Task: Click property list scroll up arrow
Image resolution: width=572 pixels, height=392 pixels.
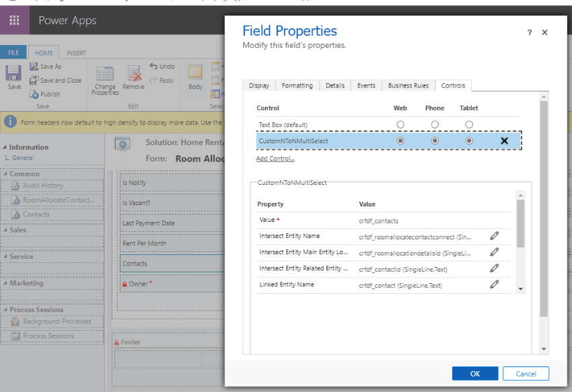Action: tap(521, 196)
